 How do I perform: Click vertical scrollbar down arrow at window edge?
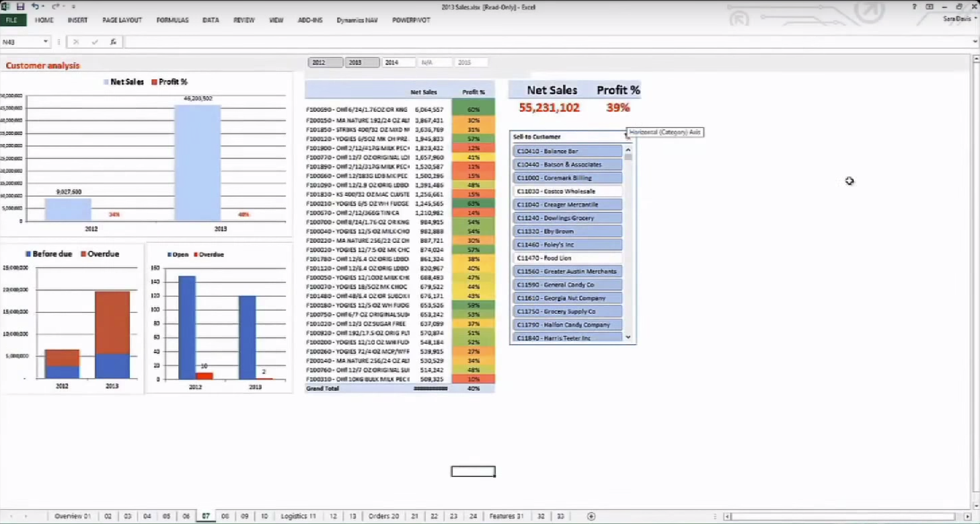(975, 506)
